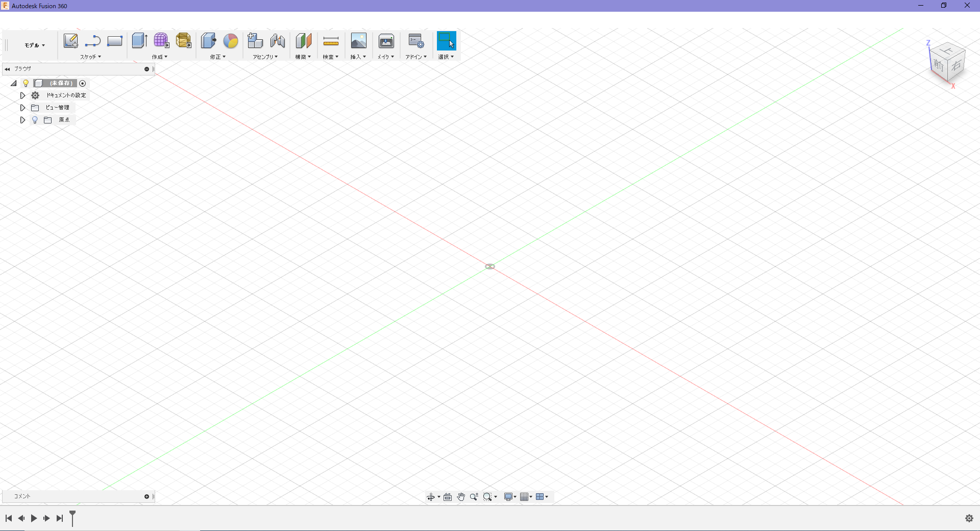Open the 構築 dropdown menu
The image size is (980, 531).
click(303, 57)
